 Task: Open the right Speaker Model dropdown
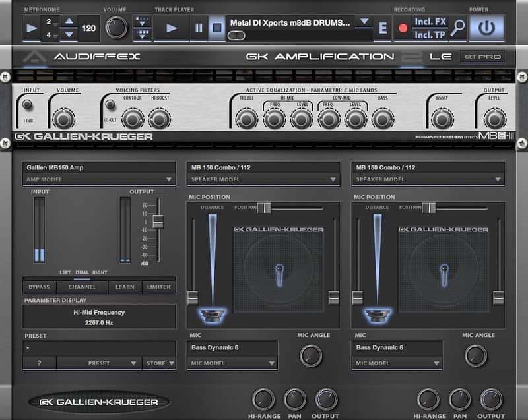pyautogui.click(x=428, y=179)
